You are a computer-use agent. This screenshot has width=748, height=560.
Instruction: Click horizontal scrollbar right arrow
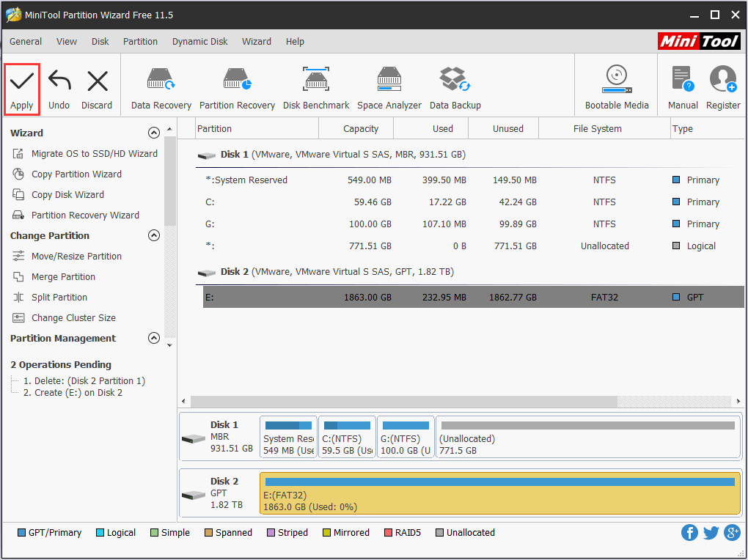pyautogui.click(x=738, y=401)
